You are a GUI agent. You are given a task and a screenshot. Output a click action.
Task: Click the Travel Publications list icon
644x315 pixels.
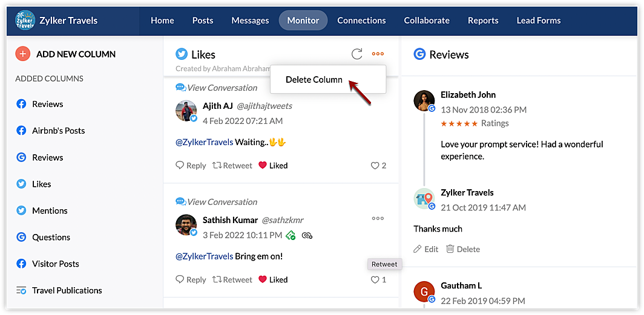(21, 290)
